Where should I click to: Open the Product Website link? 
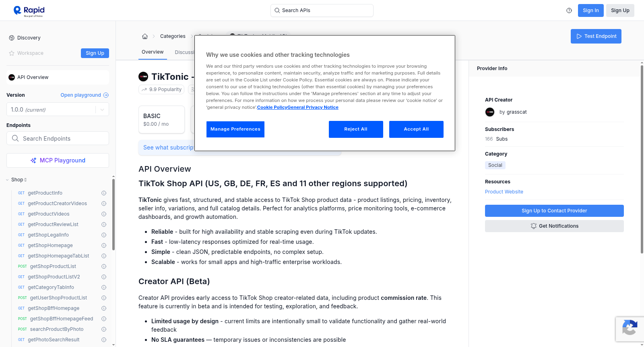click(504, 192)
